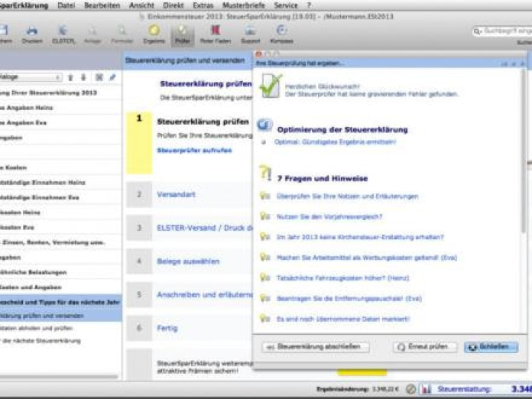
Task: Move up with sidebar up-arrow icon
Action: tap(70, 78)
